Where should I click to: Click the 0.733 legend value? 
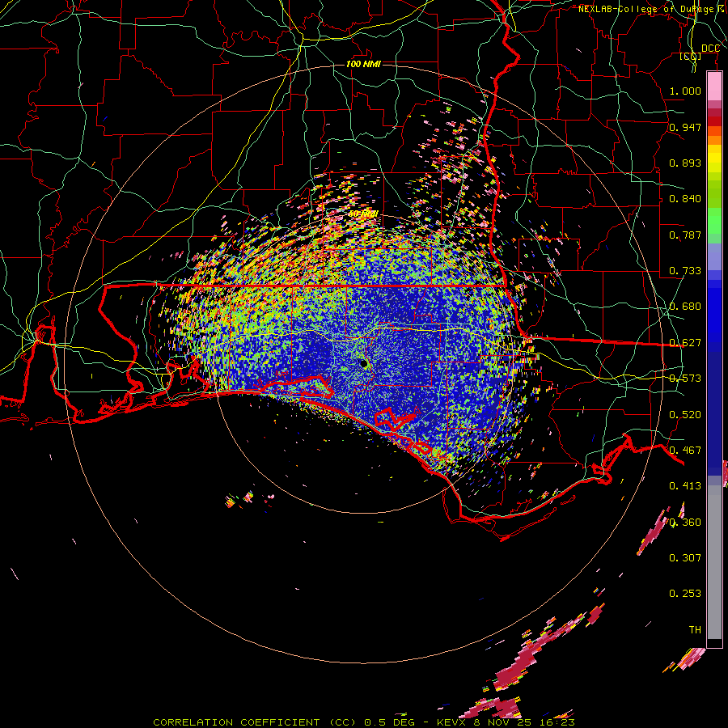[x=685, y=271]
